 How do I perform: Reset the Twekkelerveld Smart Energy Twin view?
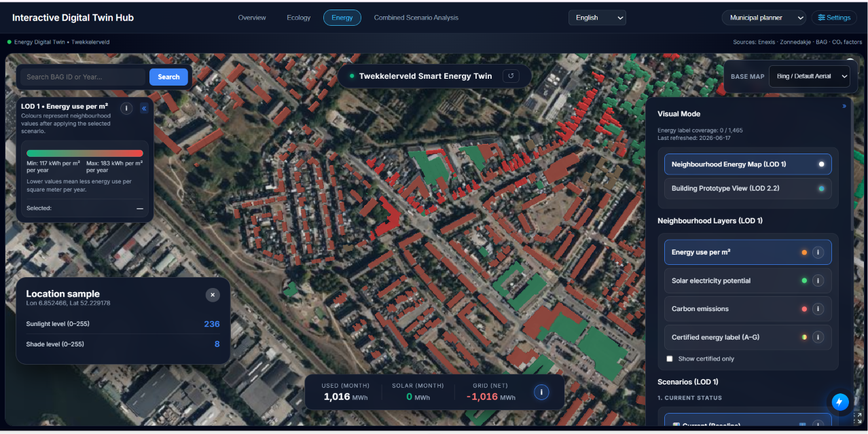(511, 76)
